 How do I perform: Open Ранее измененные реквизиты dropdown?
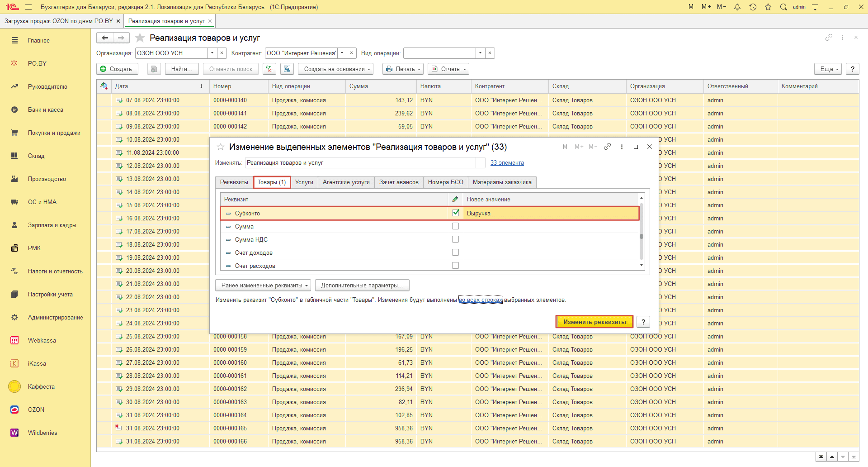[x=263, y=285]
